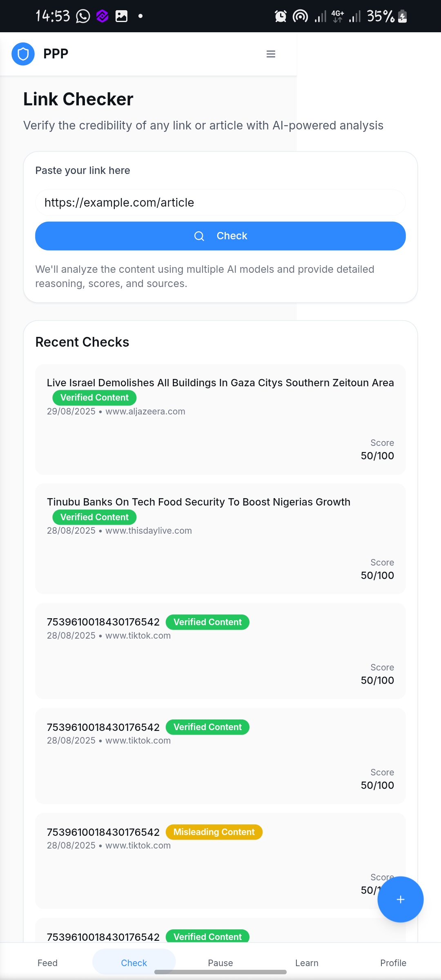
Task: Select the Check tab in bottom navigation
Action: point(134,962)
